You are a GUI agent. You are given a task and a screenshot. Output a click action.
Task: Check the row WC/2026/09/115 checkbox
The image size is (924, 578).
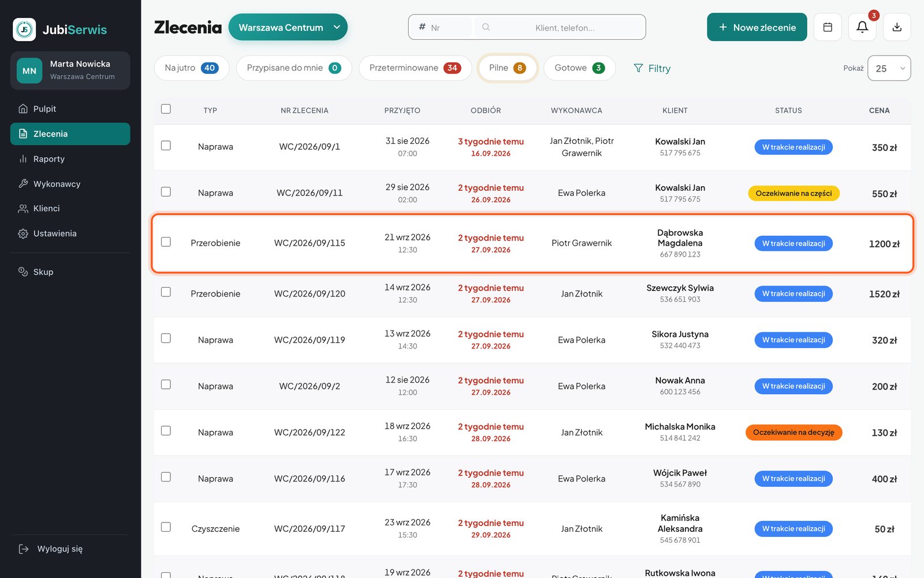point(166,242)
